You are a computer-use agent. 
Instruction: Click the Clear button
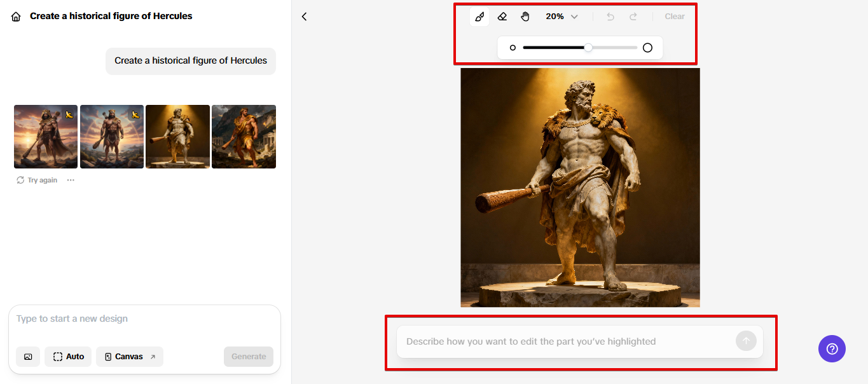click(x=675, y=17)
